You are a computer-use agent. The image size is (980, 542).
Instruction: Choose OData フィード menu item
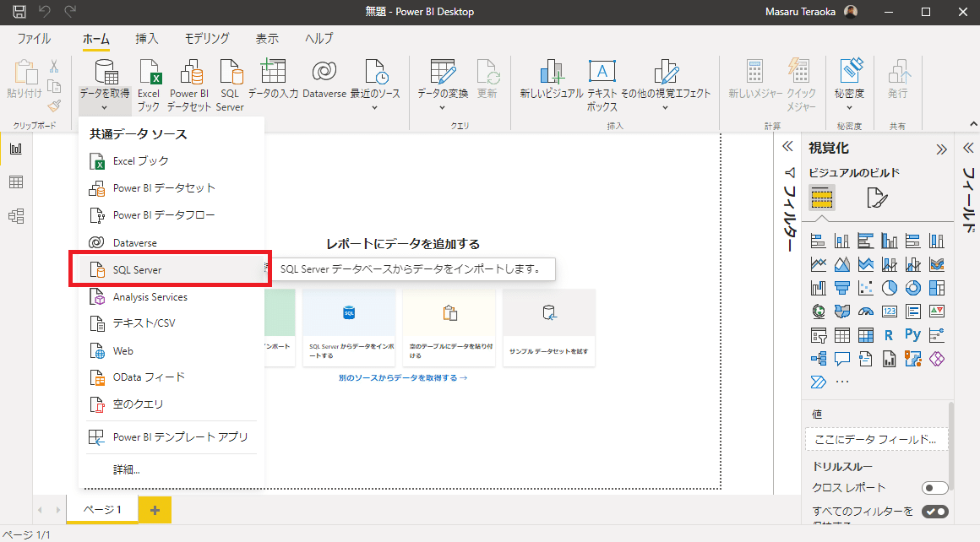171,377
